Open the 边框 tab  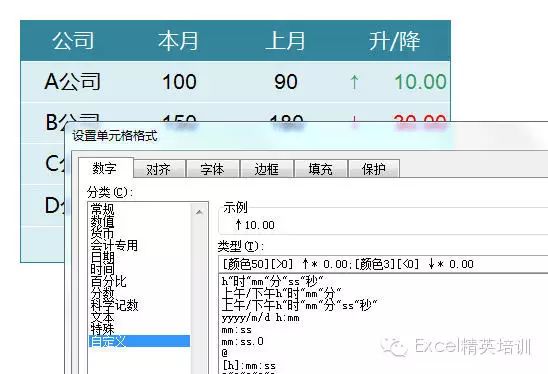(267, 169)
